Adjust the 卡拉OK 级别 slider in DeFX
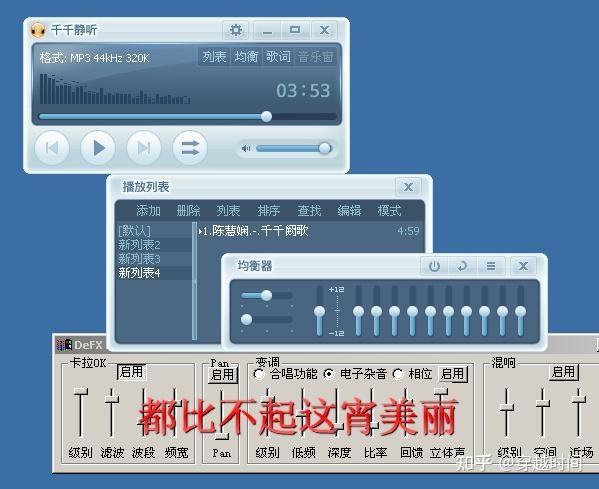This screenshot has height=489, width=599. point(80,412)
